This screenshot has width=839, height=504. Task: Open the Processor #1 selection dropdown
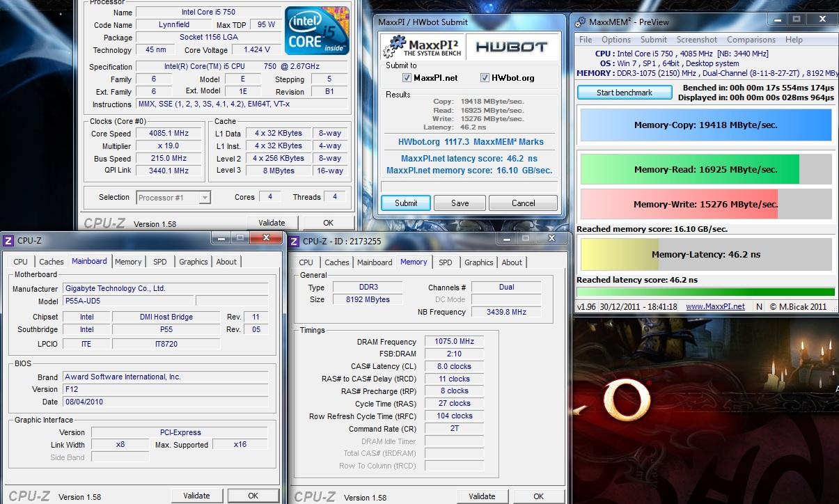pos(204,198)
